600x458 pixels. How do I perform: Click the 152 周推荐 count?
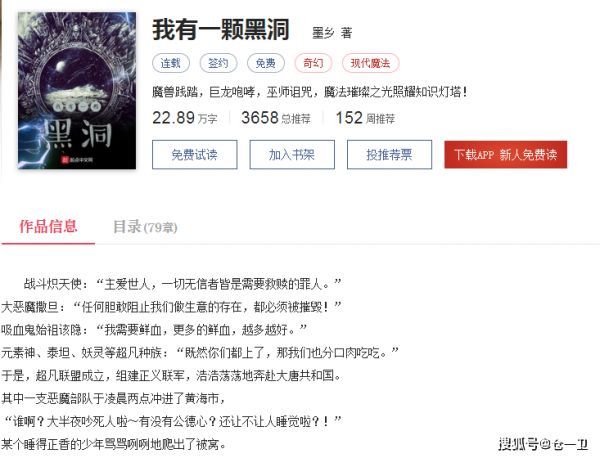(x=365, y=118)
